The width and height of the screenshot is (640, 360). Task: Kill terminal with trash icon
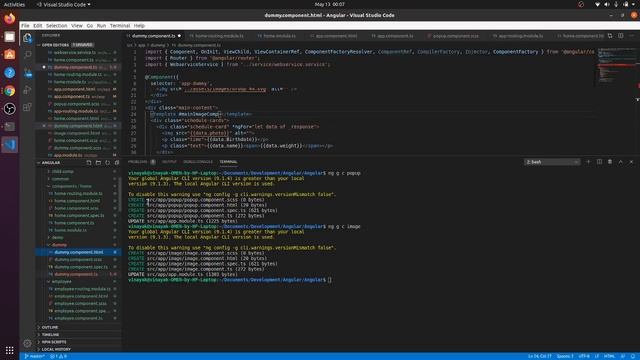610,162
